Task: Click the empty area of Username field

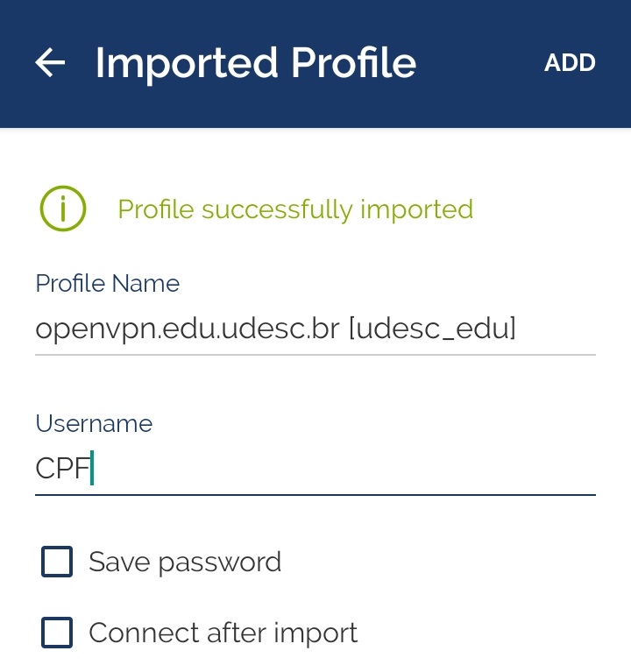Action: point(351,469)
